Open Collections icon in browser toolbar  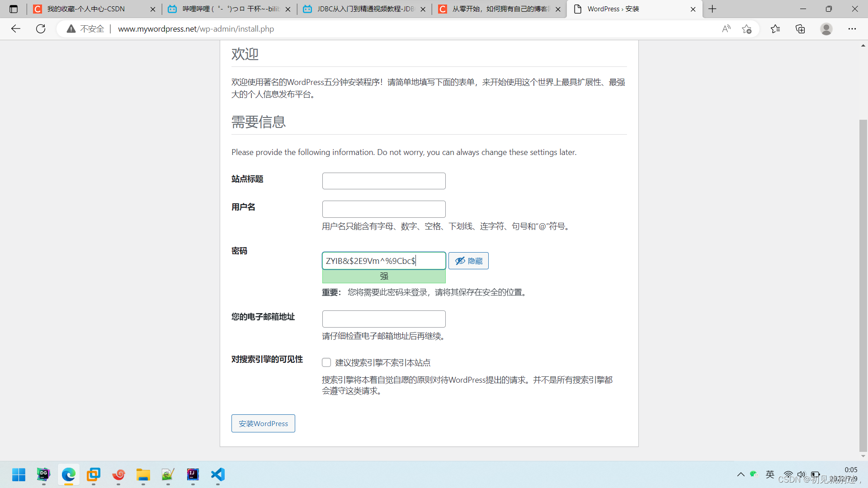[x=800, y=29]
